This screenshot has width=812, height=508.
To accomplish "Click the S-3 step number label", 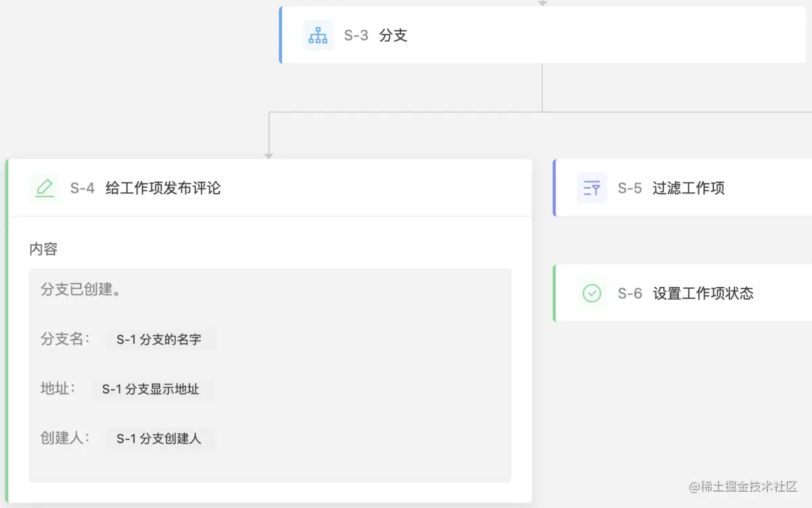I will [x=356, y=35].
